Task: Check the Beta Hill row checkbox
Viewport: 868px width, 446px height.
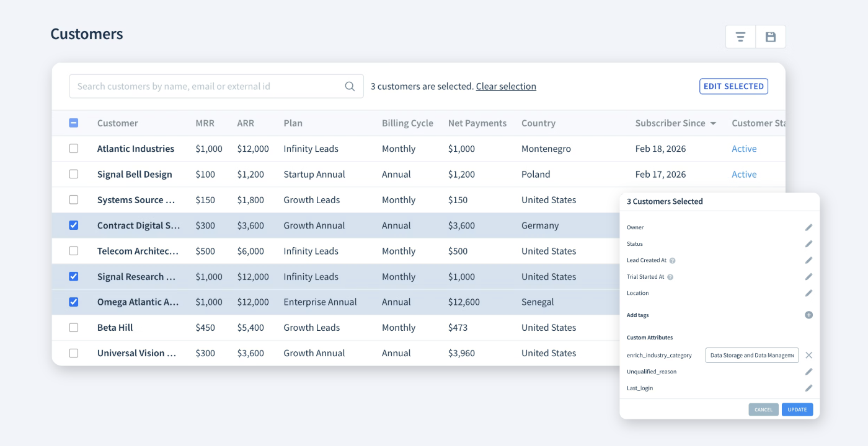Action: point(74,327)
